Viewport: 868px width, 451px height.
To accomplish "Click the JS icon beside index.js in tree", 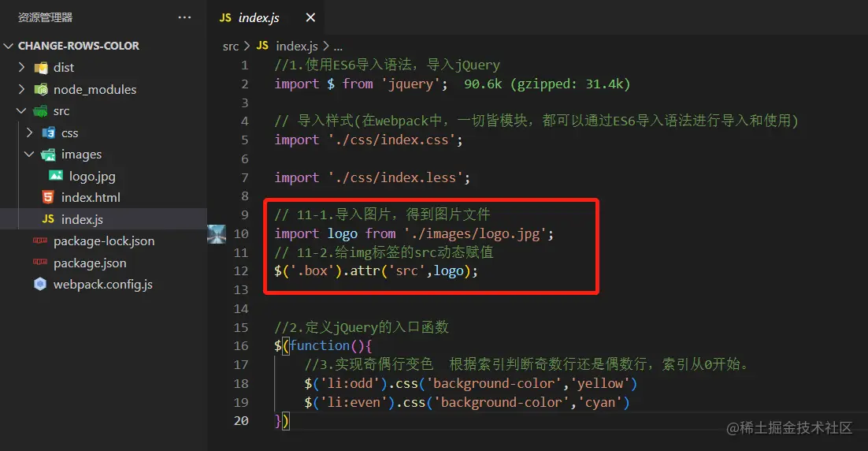I will [x=48, y=219].
